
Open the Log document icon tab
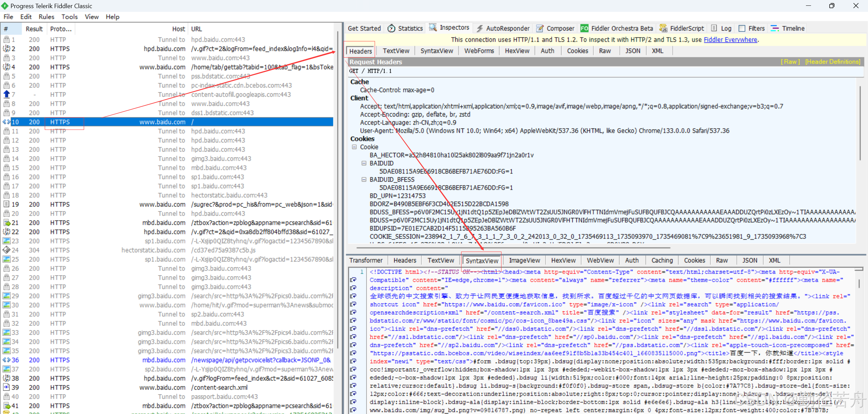714,28
